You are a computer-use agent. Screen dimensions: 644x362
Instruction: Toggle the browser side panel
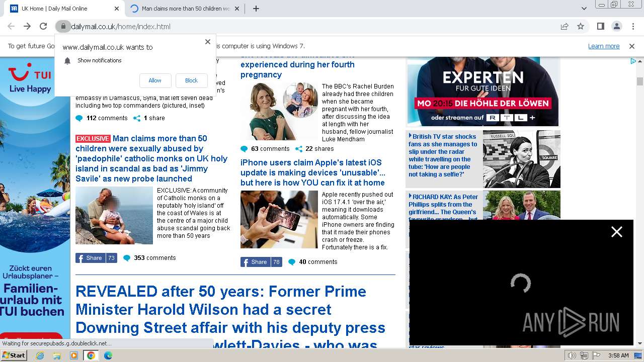click(600, 26)
